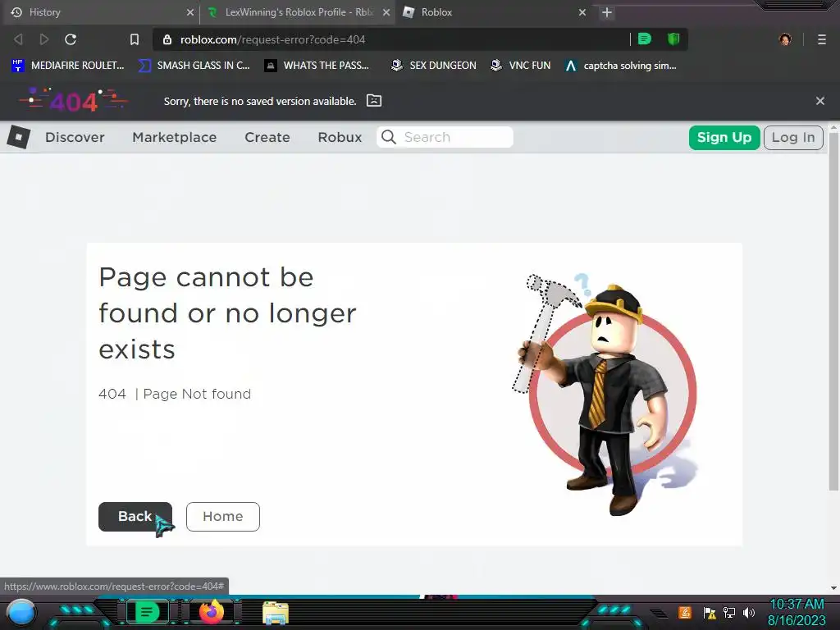The height and width of the screenshot is (630, 840).
Task: Close the History tab
Action: [x=189, y=12]
